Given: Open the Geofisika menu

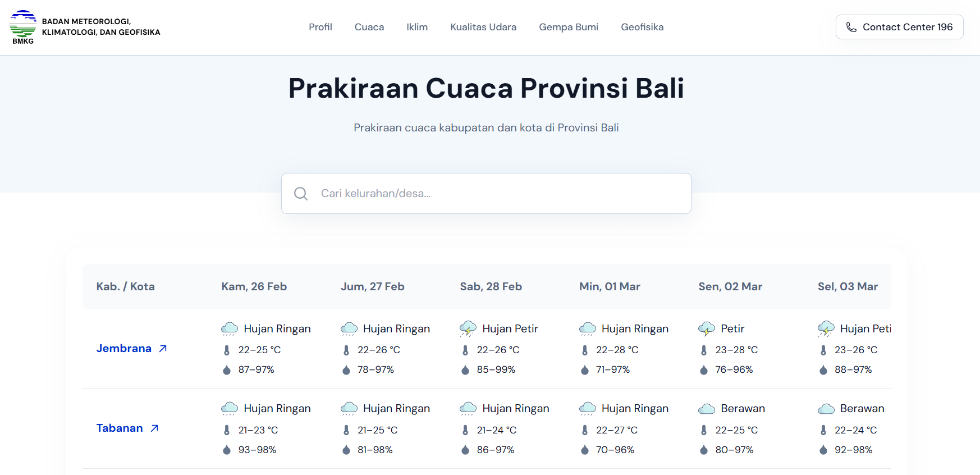Looking at the screenshot, I should click(x=642, y=27).
